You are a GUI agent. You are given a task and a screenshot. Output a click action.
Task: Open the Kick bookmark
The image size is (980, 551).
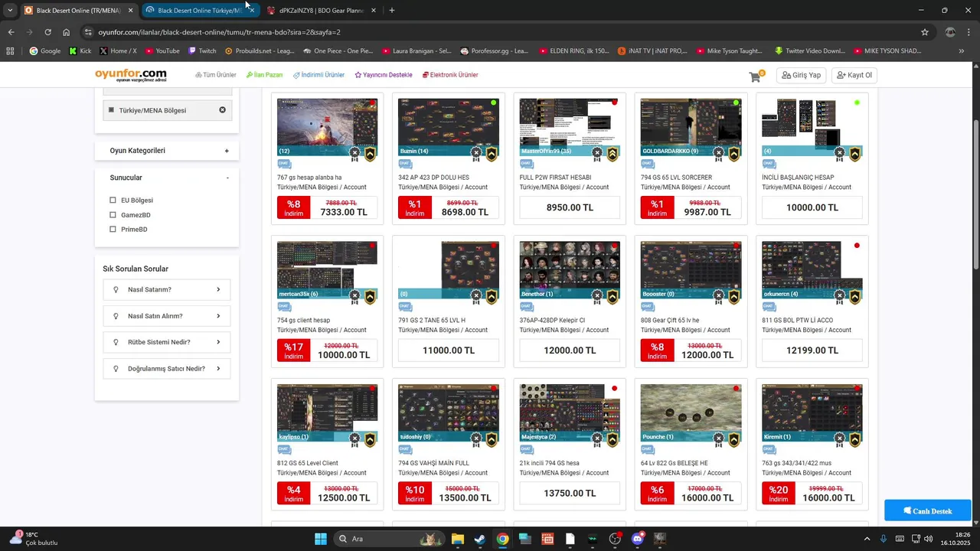point(80,51)
